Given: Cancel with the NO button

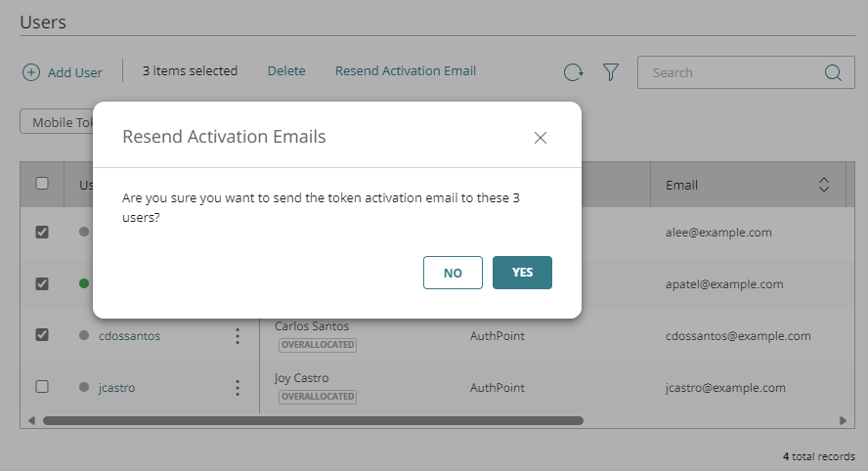Looking at the screenshot, I should [x=453, y=273].
